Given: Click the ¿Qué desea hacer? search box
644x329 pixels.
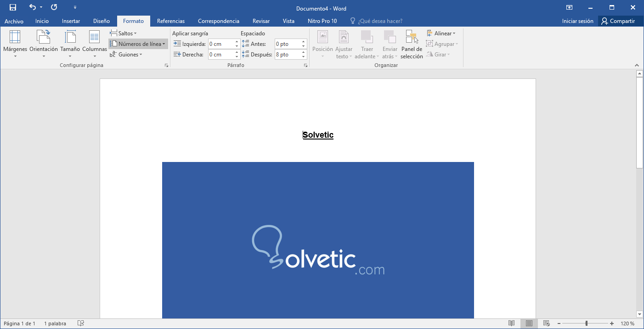Looking at the screenshot, I should [x=377, y=21].
